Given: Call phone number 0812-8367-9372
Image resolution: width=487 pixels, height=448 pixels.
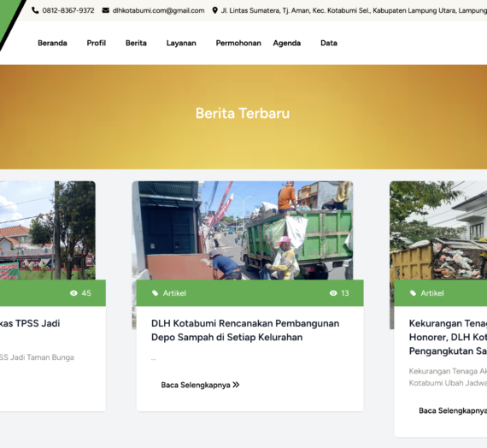Looking at the screenshot, I should [68, 10].
